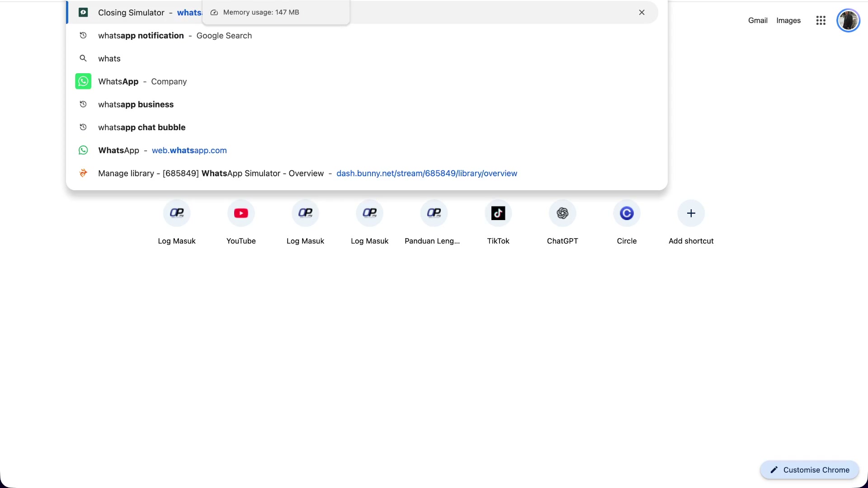The image size is (868, 488).
Task: Open the web.whatsapp.com URL suggestion
Action: [189, 150]
